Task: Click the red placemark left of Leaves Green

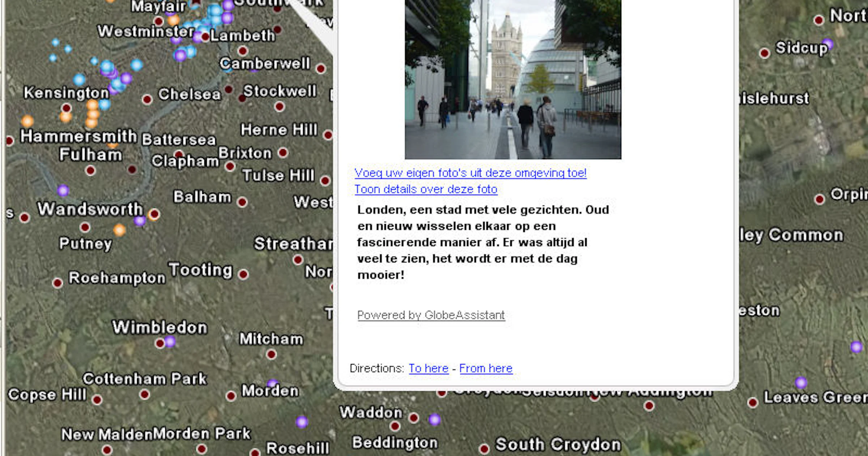Action: pos(753,402)
